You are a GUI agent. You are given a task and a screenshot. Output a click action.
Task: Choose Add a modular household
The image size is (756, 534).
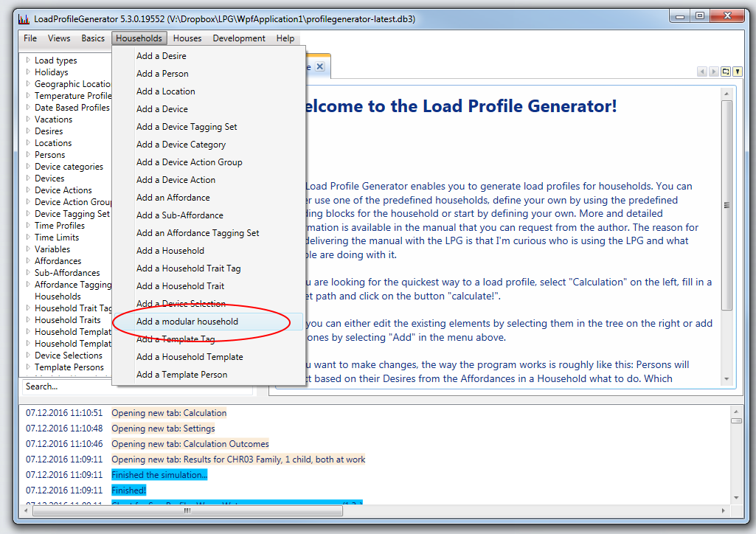[x=209, y=322]
